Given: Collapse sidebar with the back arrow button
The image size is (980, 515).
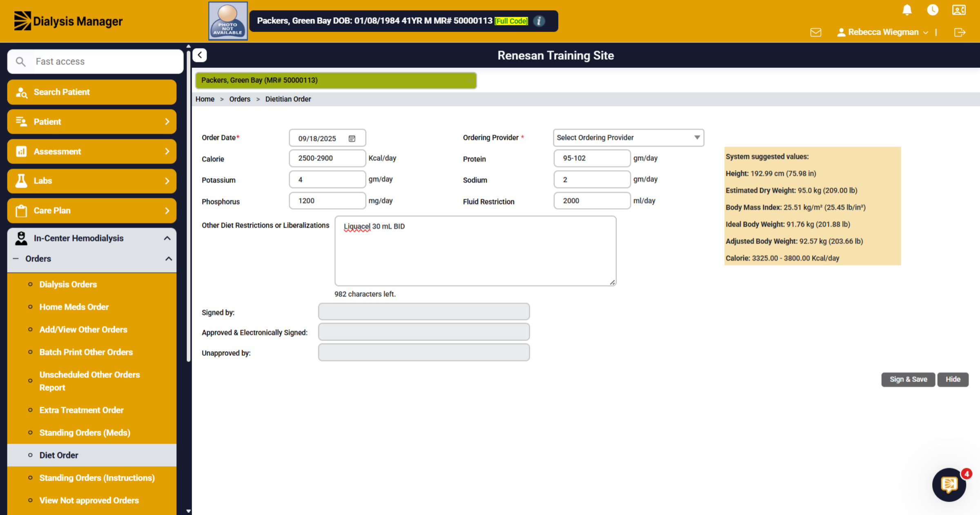Looking at the screenshot, I should point(200,55).
